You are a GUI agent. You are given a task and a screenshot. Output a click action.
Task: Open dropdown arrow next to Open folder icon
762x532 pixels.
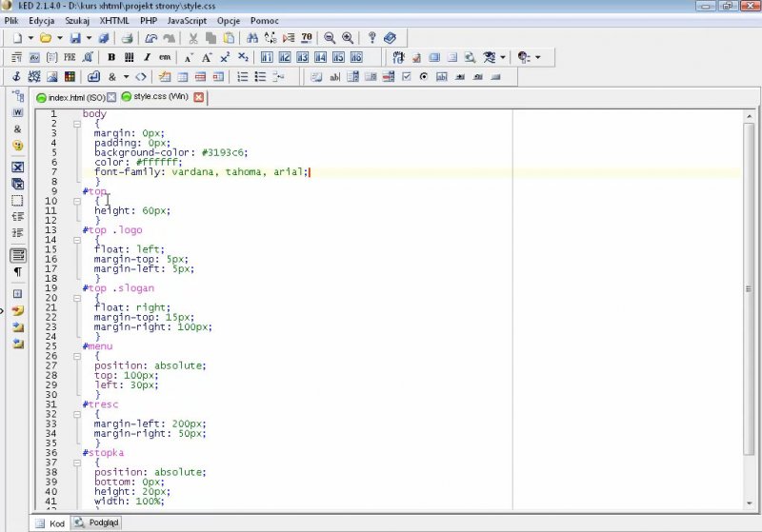[x=60, y=38]
